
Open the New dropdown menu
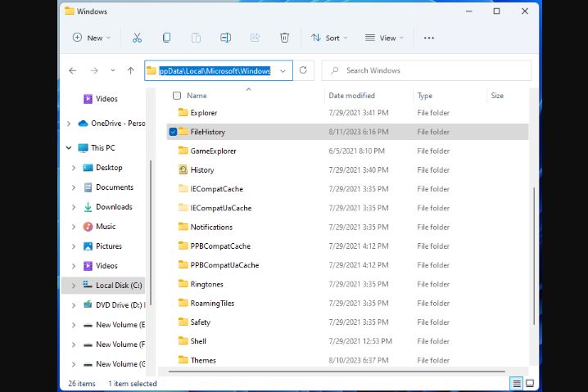[92, 38]
